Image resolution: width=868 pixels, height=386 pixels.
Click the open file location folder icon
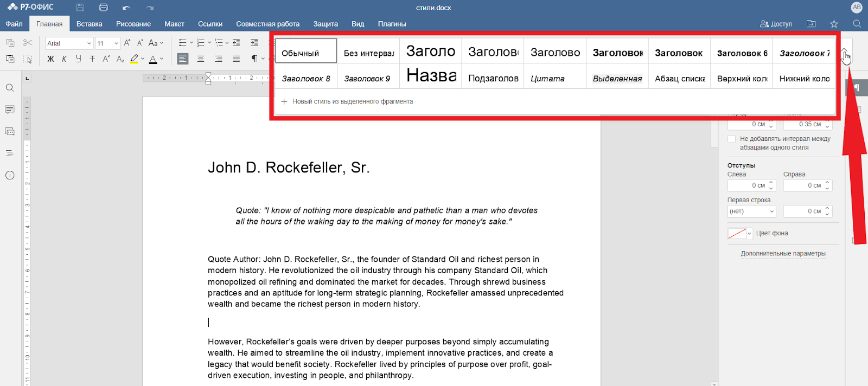(x=811, y=24)
